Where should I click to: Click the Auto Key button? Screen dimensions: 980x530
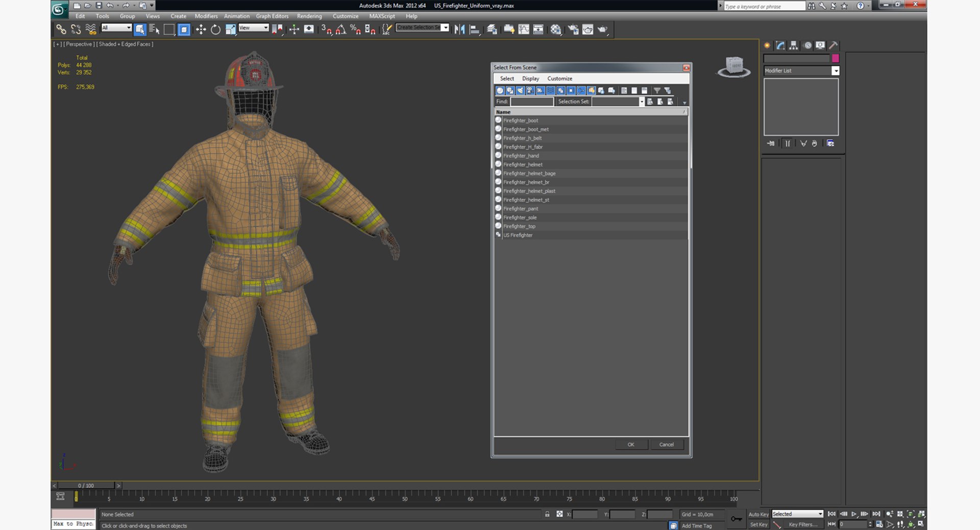(x=758, y=514)
